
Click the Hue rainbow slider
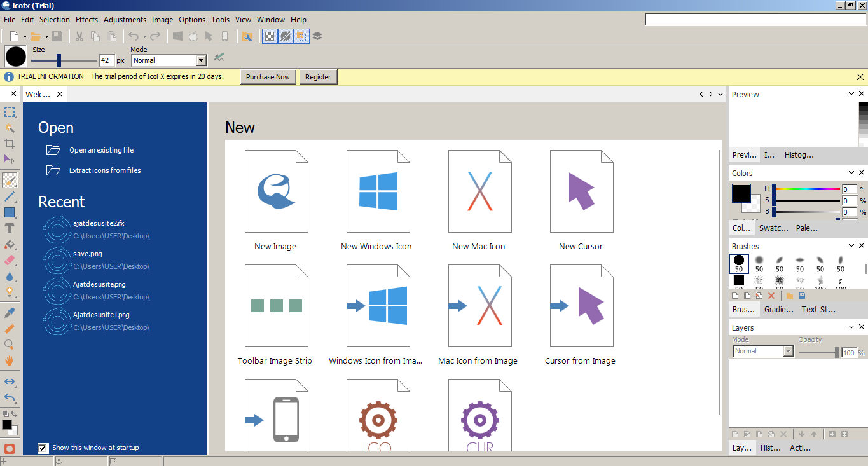click(x=807, y=189)
